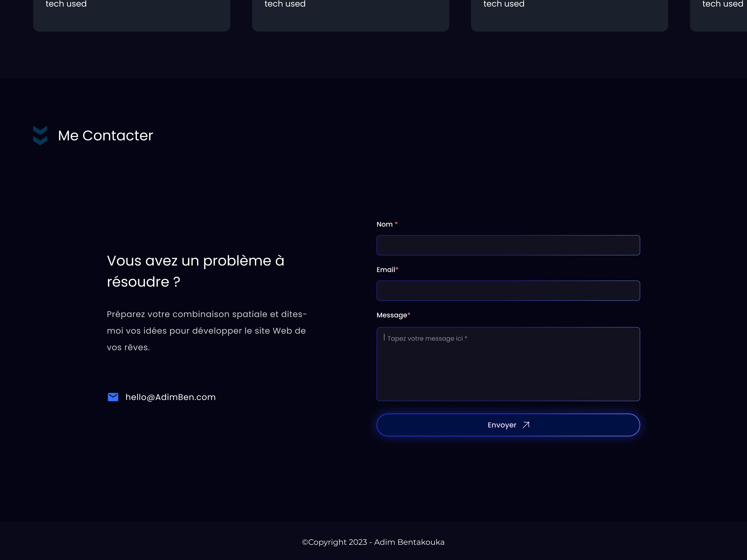Click the Copyright 2023 footer text
747x560 pixels.
pos(373,542)
